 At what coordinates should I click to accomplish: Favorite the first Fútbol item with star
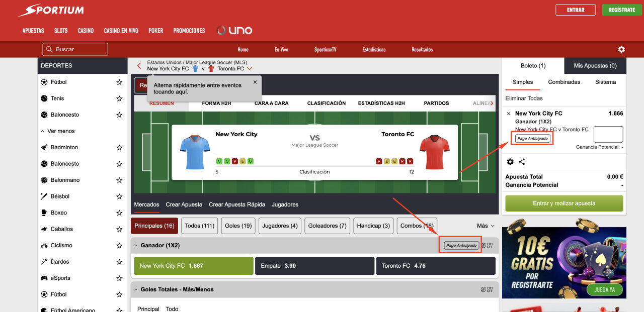tap(119, 82)
